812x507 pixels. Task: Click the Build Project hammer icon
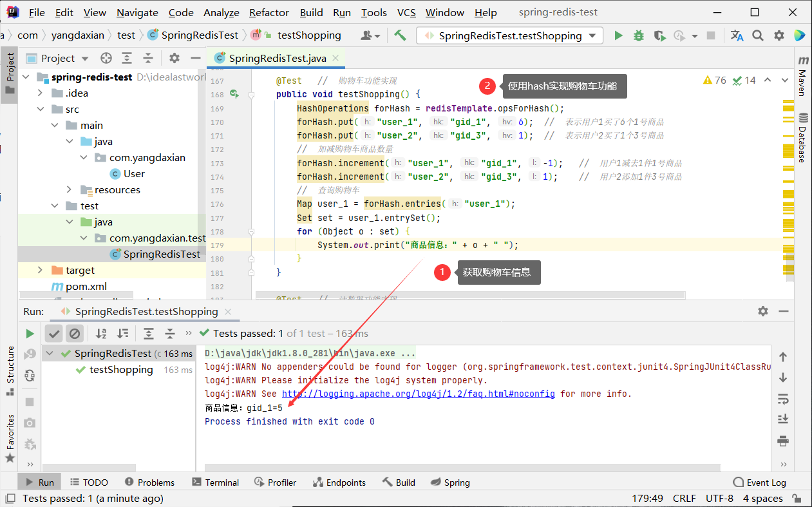coord(400,35)
